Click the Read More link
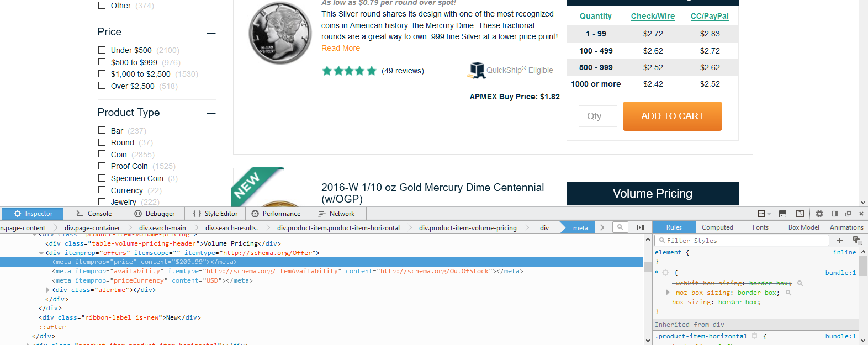This screenshot has height=345, width=868. coord(341,48)
